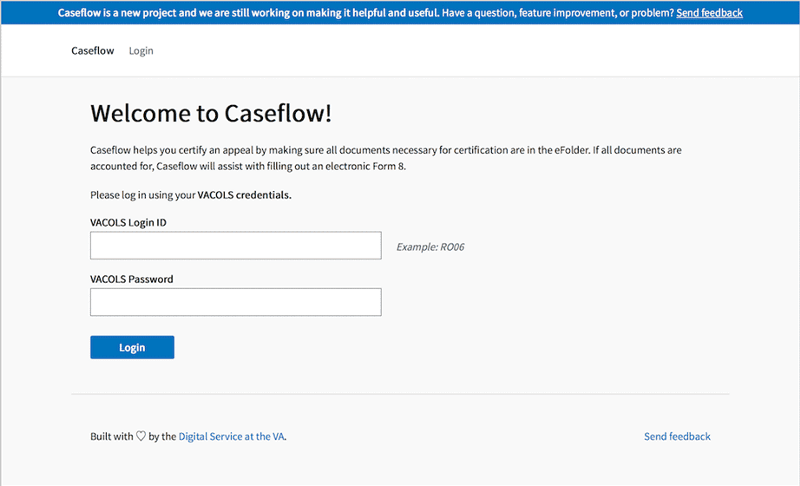Open the Login navigation item
This screenshot has width=800, height=486.
coord(141,51)
